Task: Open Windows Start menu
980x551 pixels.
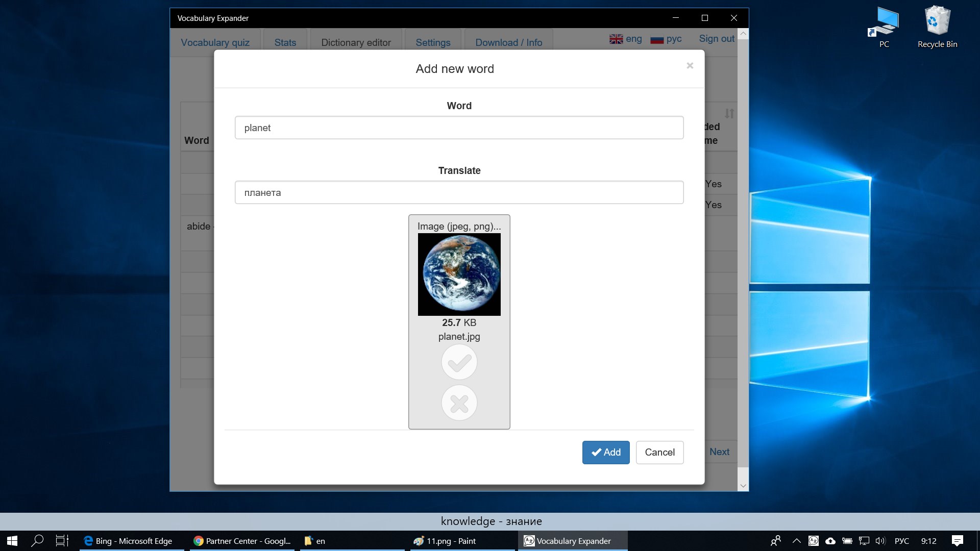Action: pos(12,541)
